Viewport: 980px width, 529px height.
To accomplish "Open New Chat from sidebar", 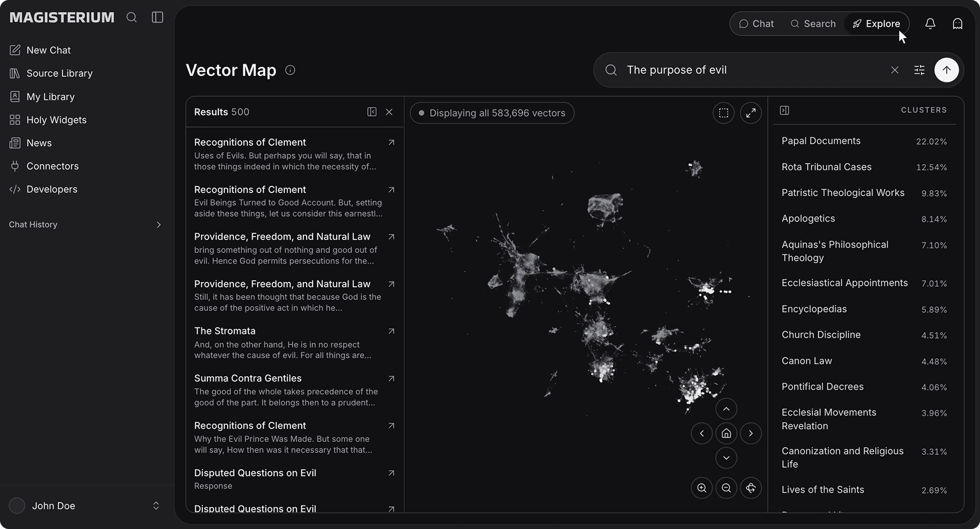I will point(40,50).
